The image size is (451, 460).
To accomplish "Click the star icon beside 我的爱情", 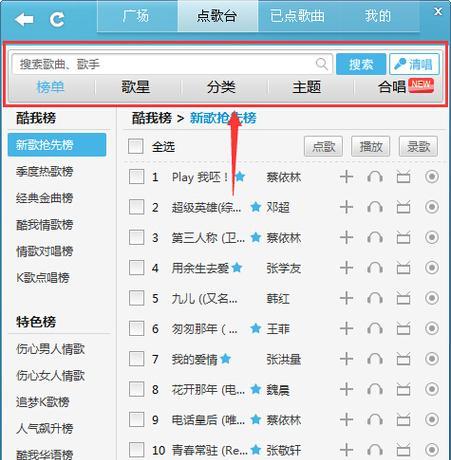I will tap(226, 359).
